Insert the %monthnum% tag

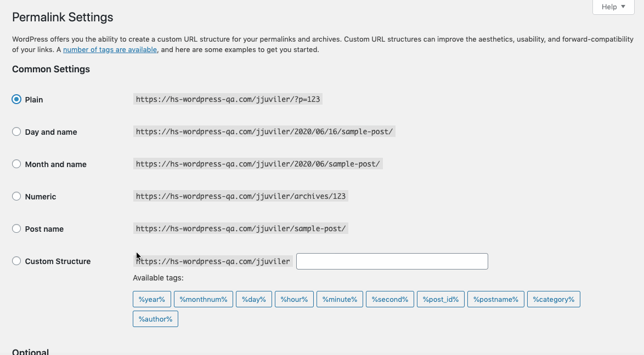pyautogui.click(x=203, y=299)
